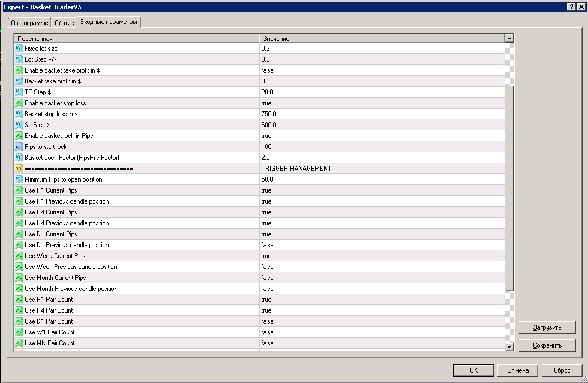The width and height of the screenshot is (588, 383).
Task: Click the icon for Use W1 Pair Count
Action: pyautogui.click(x=19, y=332)
